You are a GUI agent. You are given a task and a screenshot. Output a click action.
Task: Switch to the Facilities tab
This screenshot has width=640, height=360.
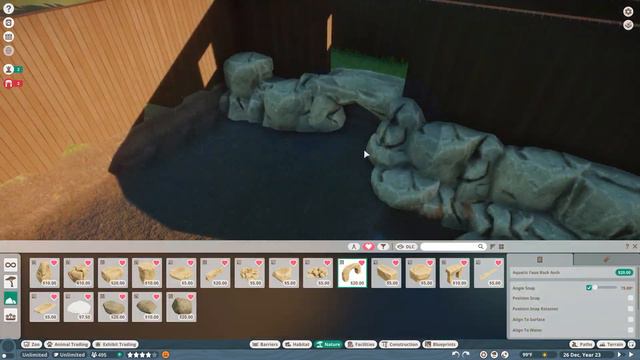pos(360,344)
